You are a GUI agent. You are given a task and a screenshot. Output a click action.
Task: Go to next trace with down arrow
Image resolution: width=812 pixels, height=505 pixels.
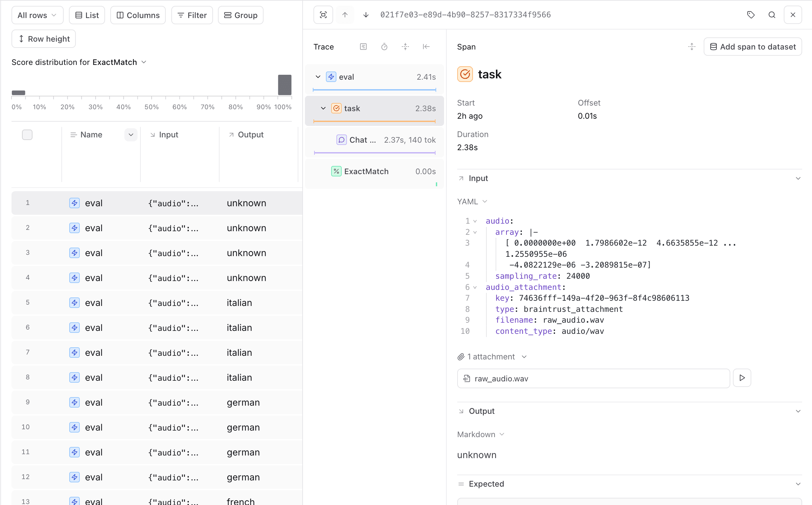click(x=366, y=15)
